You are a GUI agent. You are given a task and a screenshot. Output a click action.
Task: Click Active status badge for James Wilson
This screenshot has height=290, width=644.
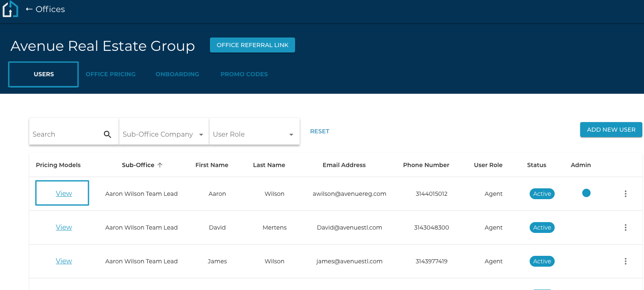(x=542, y=261)
